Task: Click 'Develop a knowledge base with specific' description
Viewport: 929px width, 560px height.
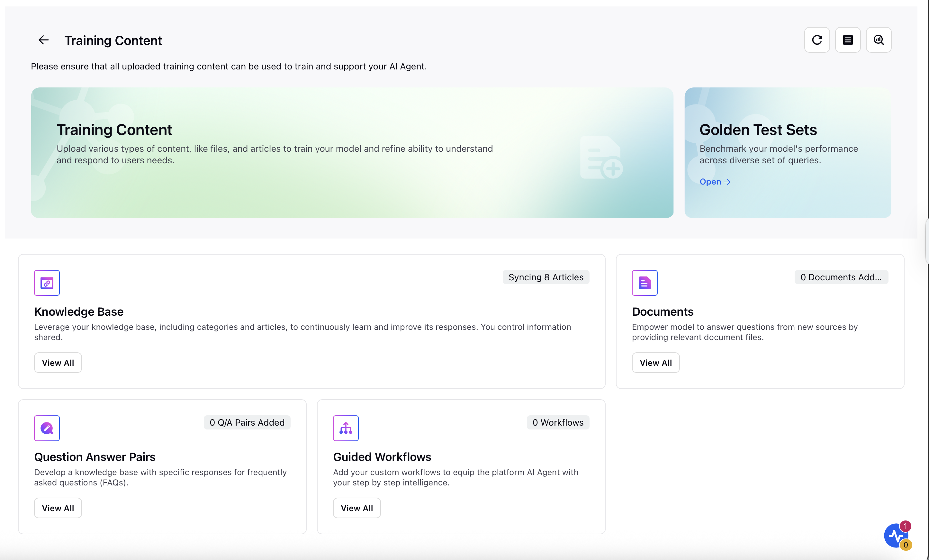Action: click(x=160, y=477)
